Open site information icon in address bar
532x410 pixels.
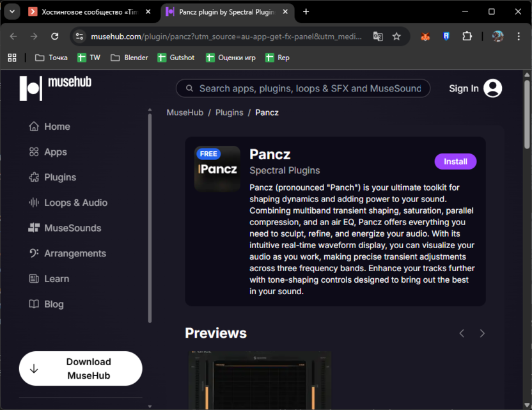(79, 36)
